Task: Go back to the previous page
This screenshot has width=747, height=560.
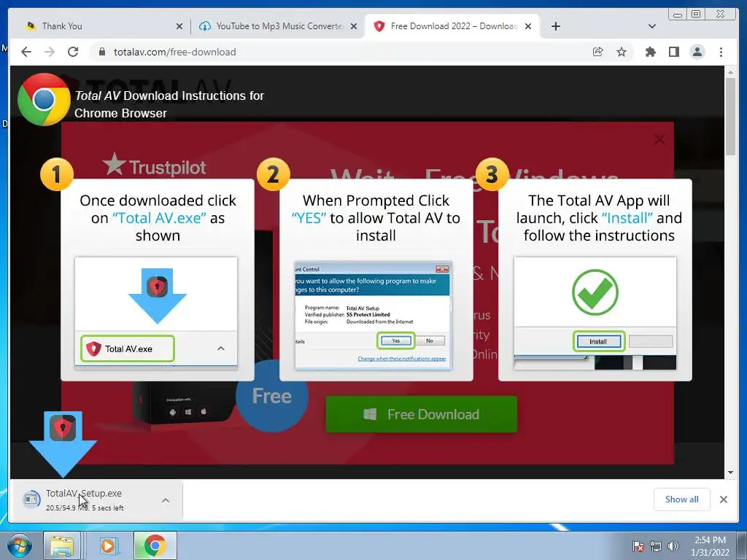Action: [x=26, y=52]
